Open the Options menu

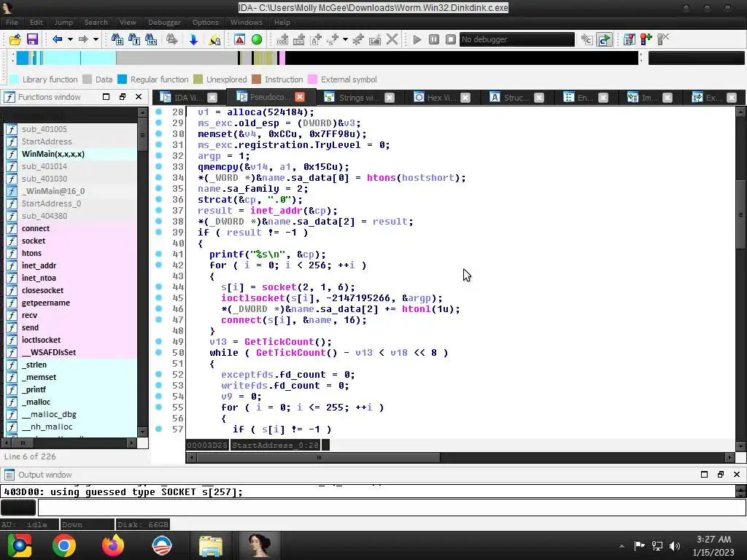(x=205, y=23)
